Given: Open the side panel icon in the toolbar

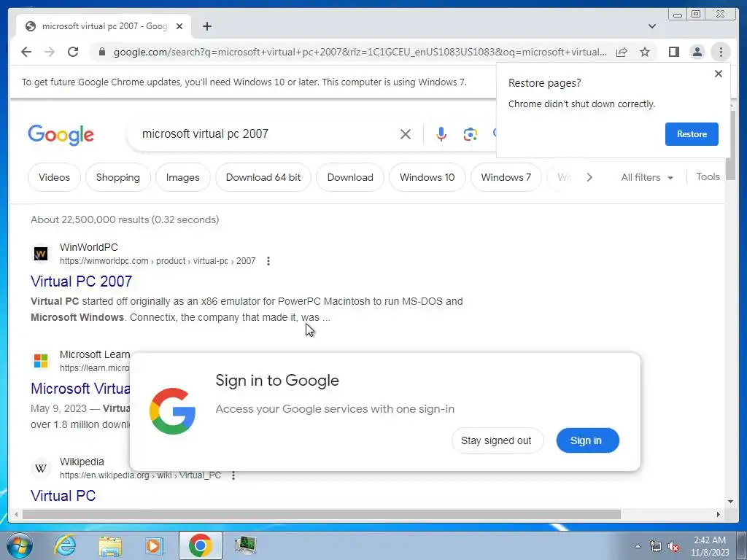Looking at the screenshot, I should pos(673,52).
